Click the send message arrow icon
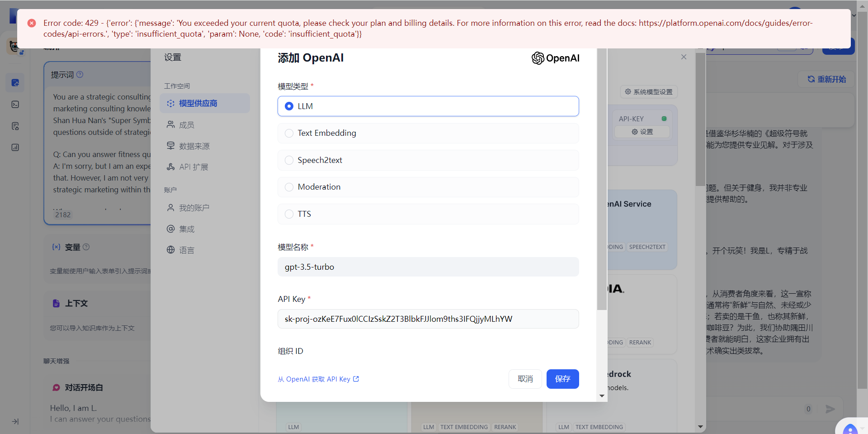The height and width of the screenshot is (434, 868). [830, 409]
